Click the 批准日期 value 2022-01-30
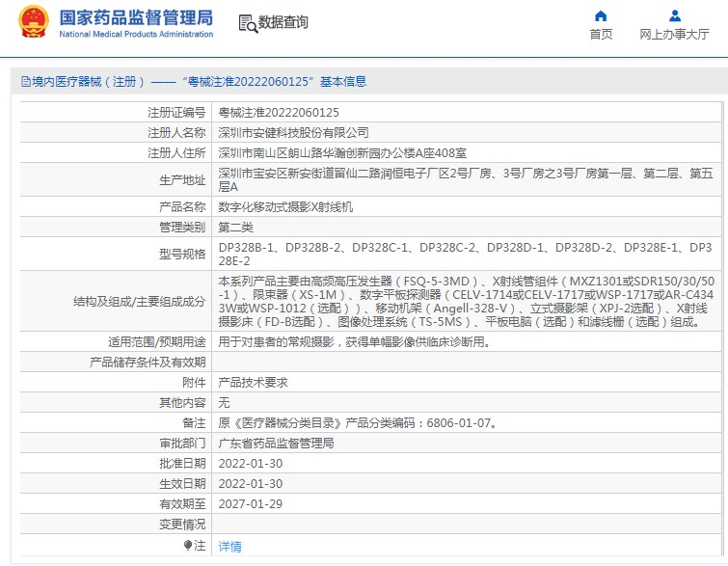This screenshot has height=566, width=728. coord(251,464)
